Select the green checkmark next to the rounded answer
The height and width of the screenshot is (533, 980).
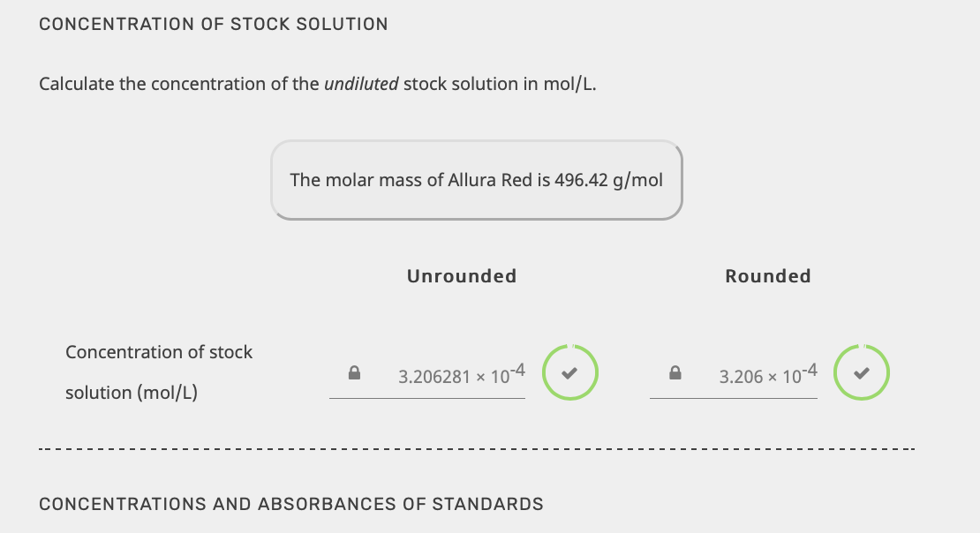(x=861, y=372)
